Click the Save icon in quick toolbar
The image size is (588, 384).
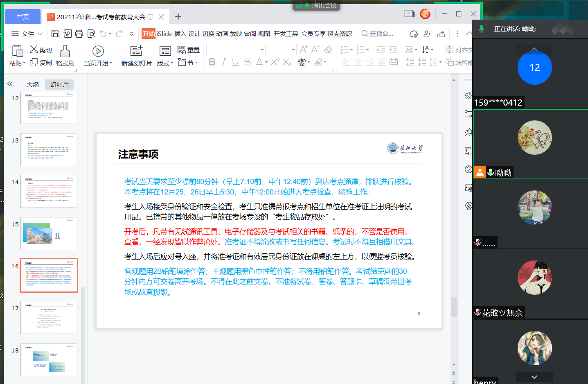pyautogui.click(x=56, y=34)
